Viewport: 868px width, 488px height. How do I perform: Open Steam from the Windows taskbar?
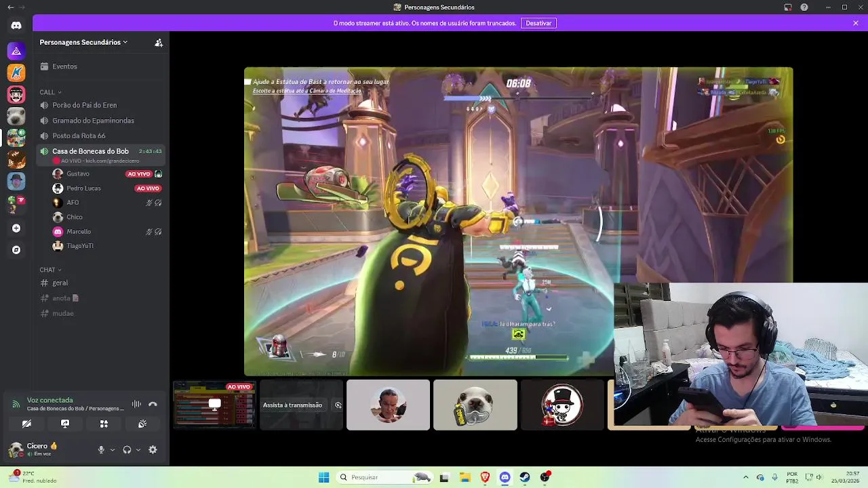[x=525, y=477]
